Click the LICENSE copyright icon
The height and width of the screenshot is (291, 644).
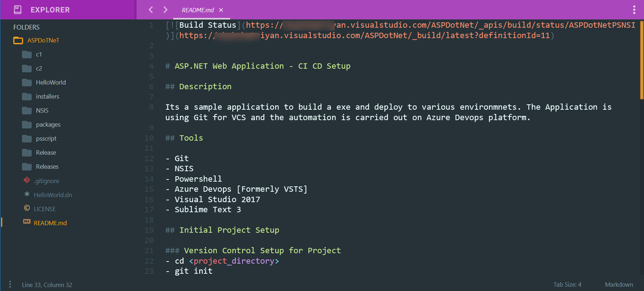coord(27,208)
